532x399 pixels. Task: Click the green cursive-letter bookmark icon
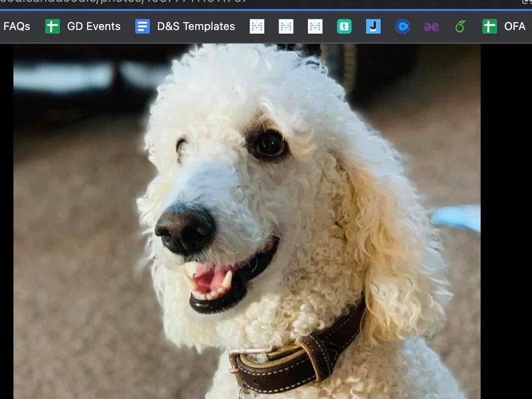coord(459,27)
